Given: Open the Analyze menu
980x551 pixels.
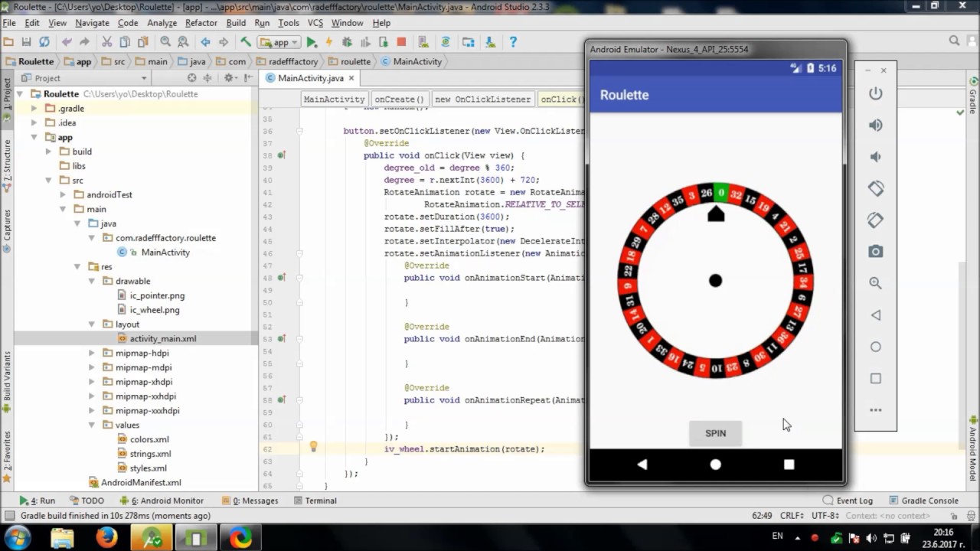Looking at the screenshot, I should coord(162,23).
